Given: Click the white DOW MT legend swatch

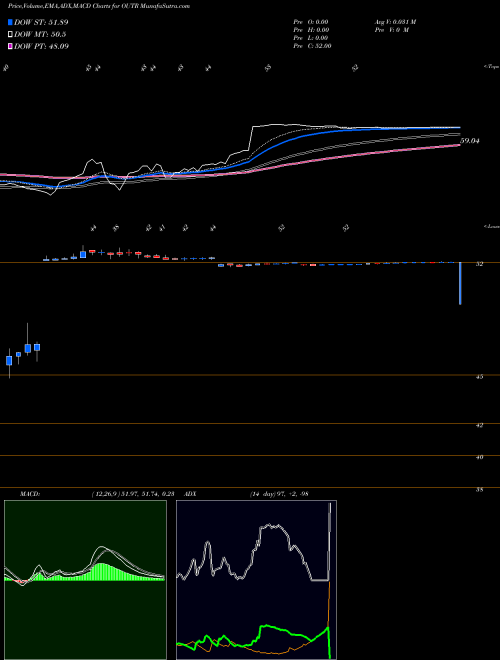Looking at the screenshot, I should tap(10, 34).
